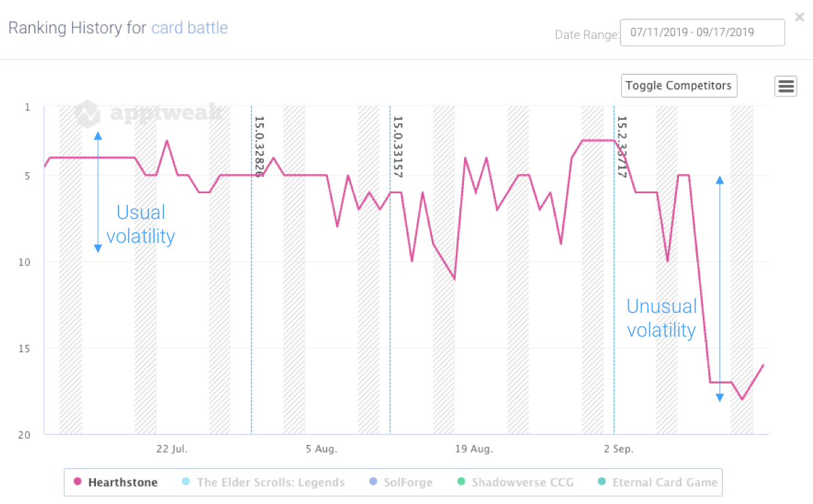
Task: Click the 15.2.33717 version marker label
Action: coord(621,146)
